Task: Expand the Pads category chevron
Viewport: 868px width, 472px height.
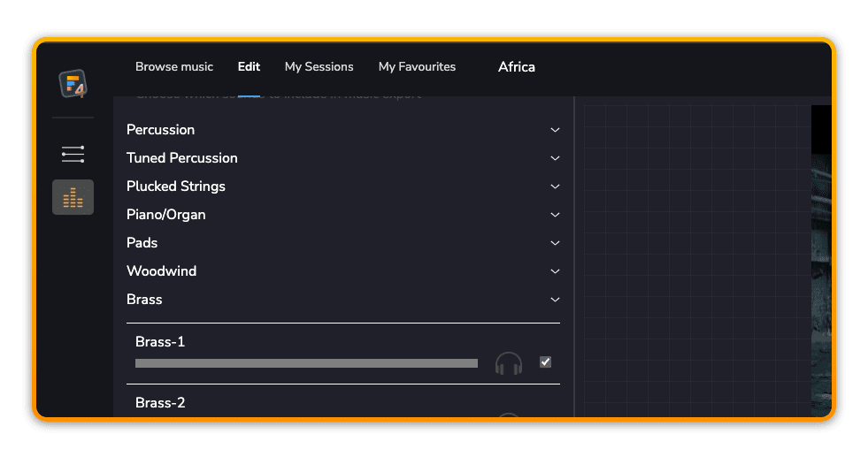Action: pyautogui.click(x=555, y=243)
